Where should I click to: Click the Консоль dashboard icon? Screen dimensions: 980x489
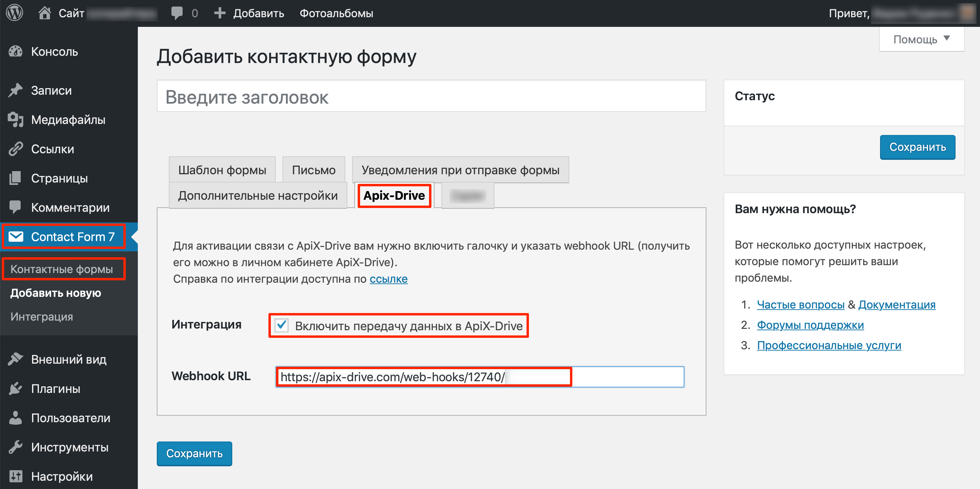click(16, 51)
